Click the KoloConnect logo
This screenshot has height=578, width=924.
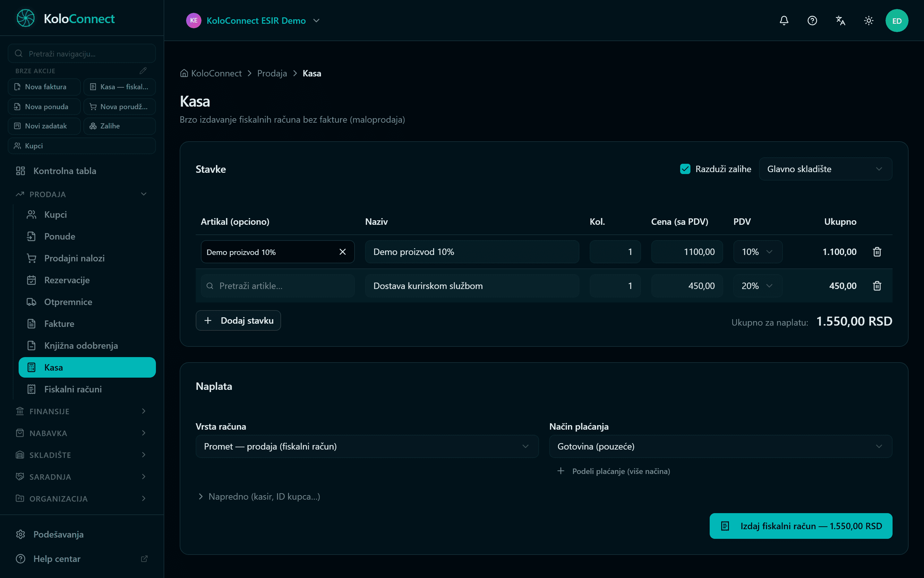pos(66,18)
